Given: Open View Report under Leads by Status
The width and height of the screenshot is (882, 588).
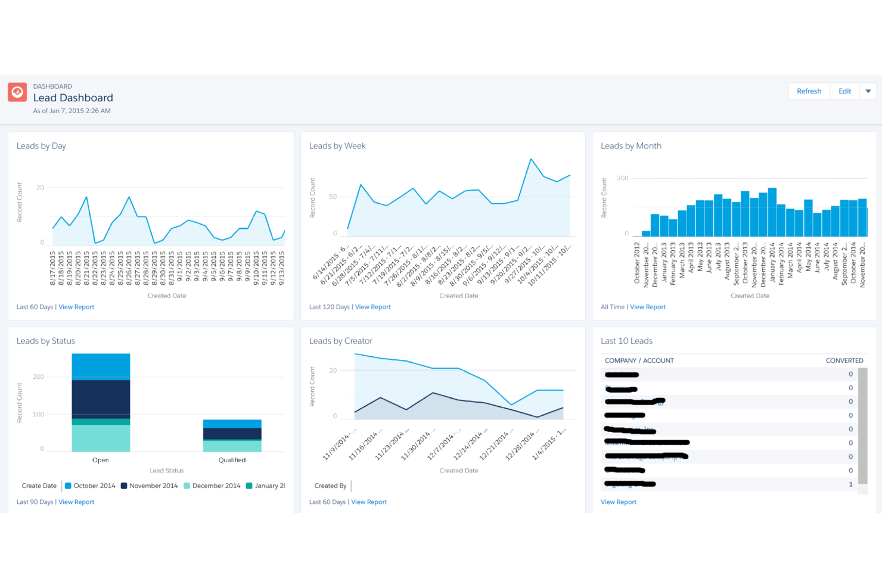Looking at the screenshot, I should 76,502.
